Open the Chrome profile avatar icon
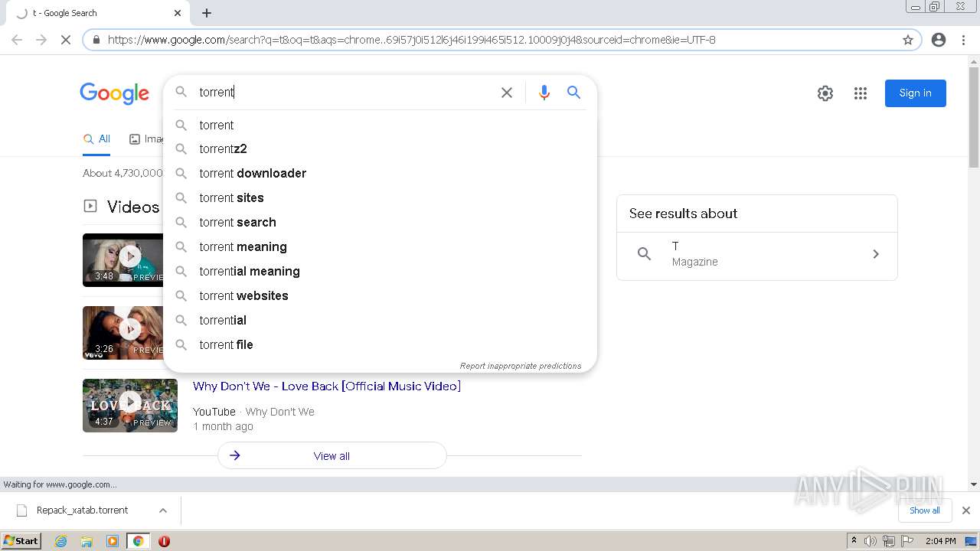Viewport: 980px width, 551px height. (939, 40)
